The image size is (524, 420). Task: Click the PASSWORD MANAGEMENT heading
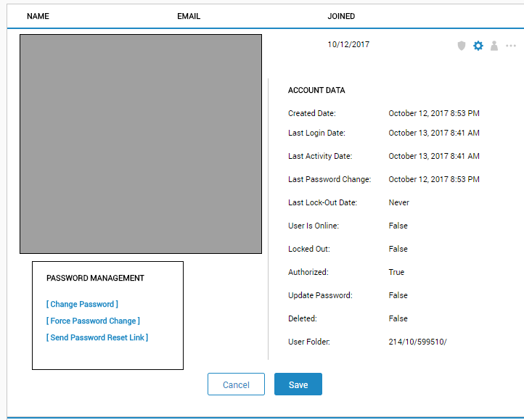(95, 278)
